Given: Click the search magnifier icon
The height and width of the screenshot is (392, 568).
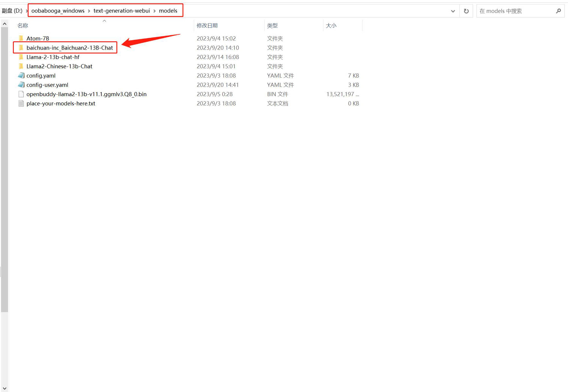Looking at the screenshot, I should point(559,11).
